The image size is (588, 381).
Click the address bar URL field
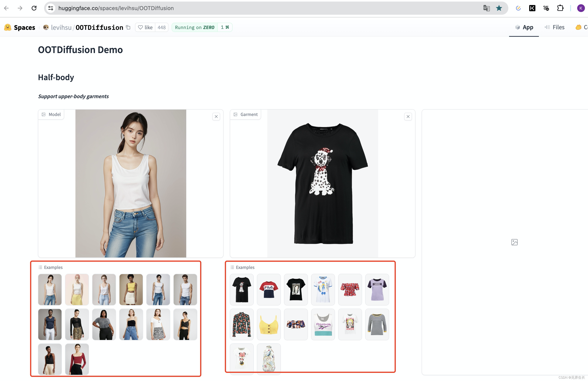tap(247, 8)
